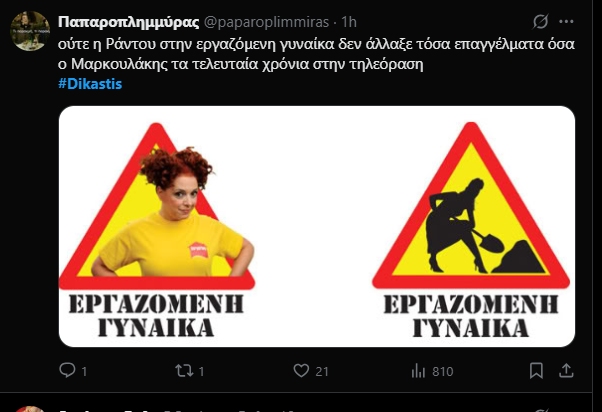Open the Παπαροπλημμύρας profile avatar
The image size is (602, 412).
(30, 31)
